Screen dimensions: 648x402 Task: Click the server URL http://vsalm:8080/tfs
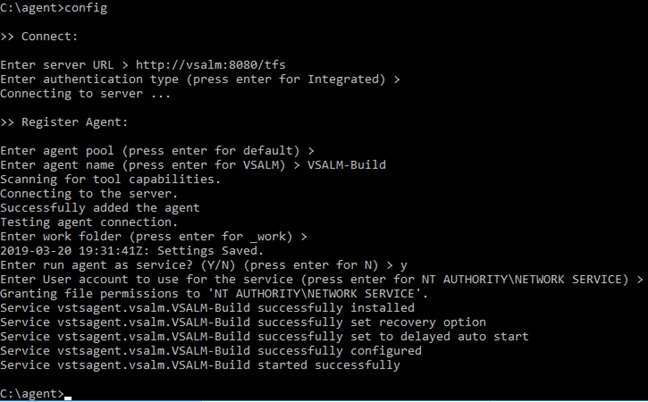[x=210, y=65]
